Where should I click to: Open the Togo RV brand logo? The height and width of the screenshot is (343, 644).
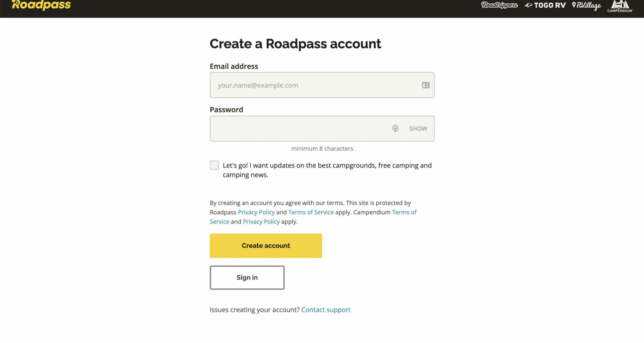pos(545,5)
